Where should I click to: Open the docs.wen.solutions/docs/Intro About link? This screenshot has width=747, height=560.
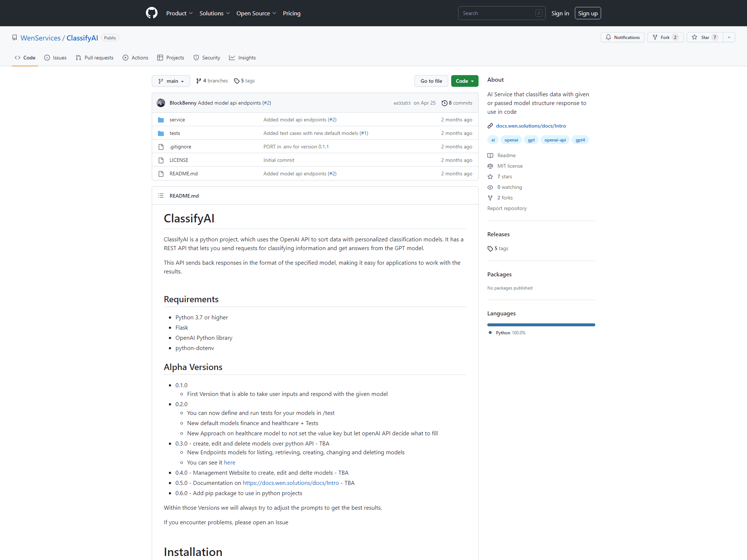(531, 126)
